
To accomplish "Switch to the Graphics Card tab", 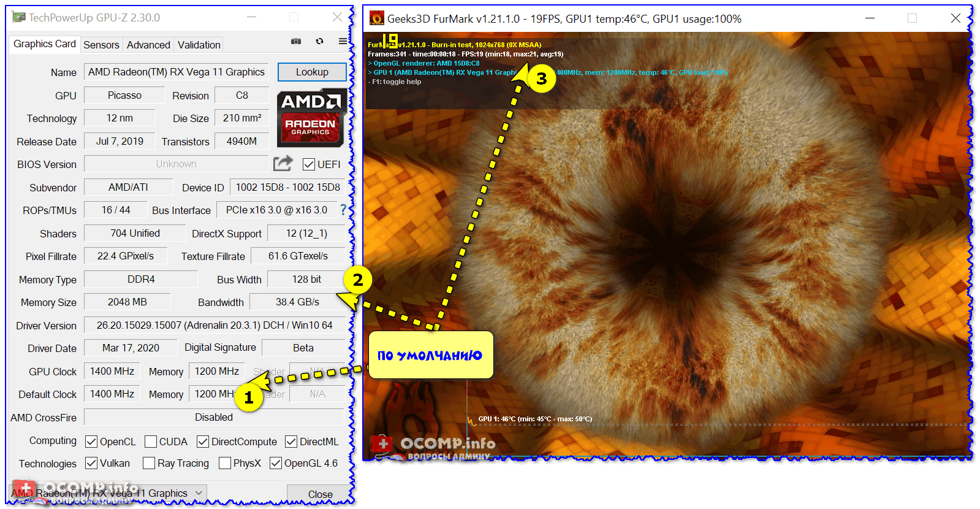I will 45,44.
